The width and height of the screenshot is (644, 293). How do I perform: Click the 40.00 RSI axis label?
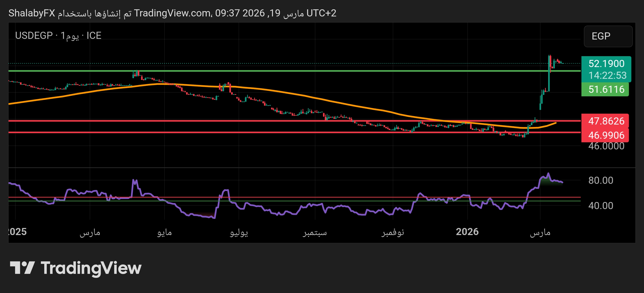tap(601, 206)
